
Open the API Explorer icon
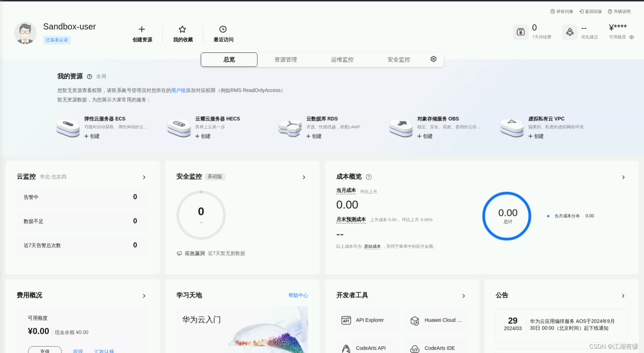coord(346,320)
